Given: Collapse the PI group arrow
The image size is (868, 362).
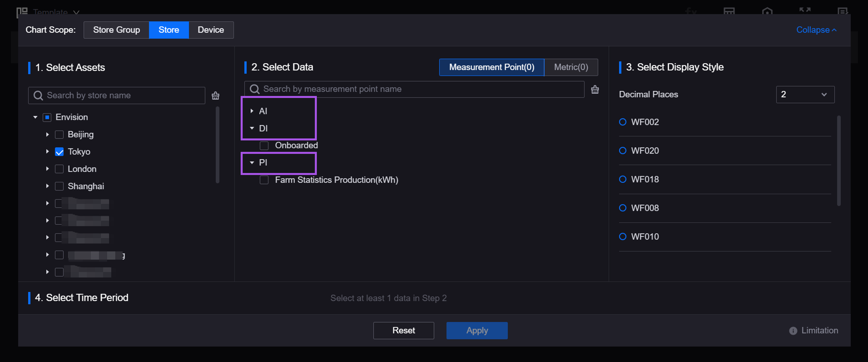Looking at the screenshot, I should tap(252, 163).
